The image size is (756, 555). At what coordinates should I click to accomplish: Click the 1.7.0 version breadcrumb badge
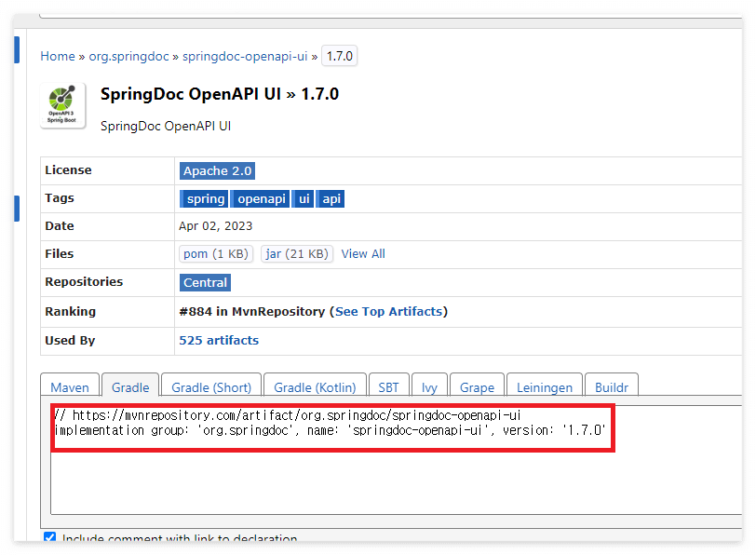point(340,57)
